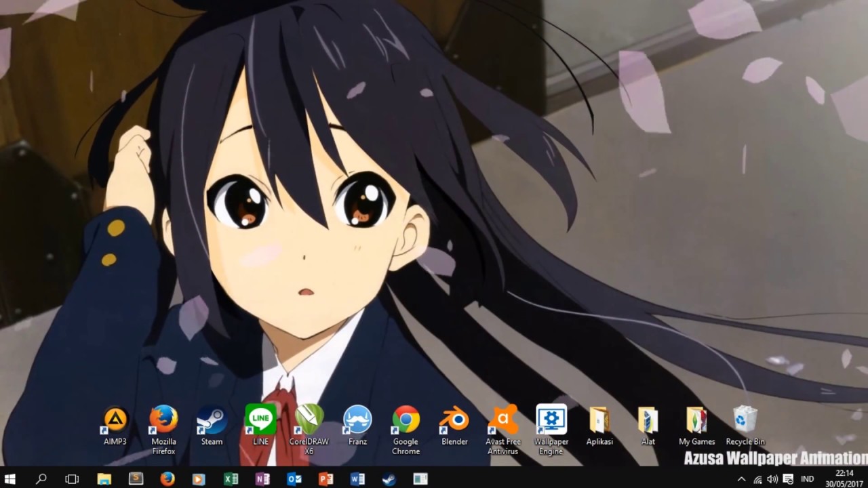Click the taskbar search magnifier
This screenshot has height=488, width=868.
coord(41,479)
